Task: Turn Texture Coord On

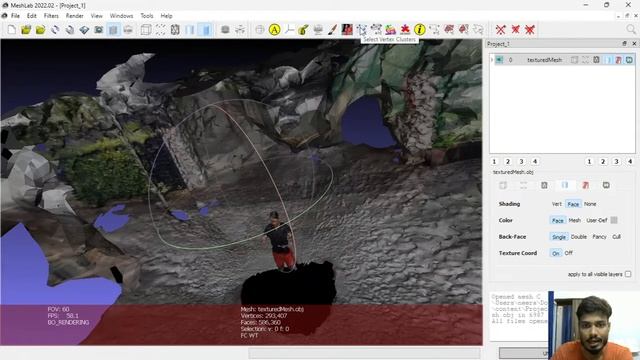Action: point(556,253)
